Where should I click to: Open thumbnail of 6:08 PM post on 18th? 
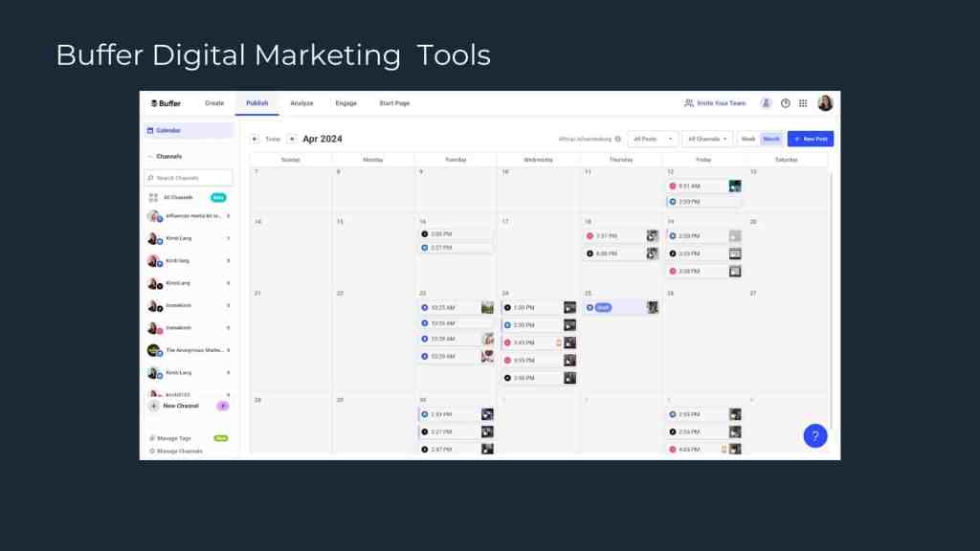(x=652, y=253)
